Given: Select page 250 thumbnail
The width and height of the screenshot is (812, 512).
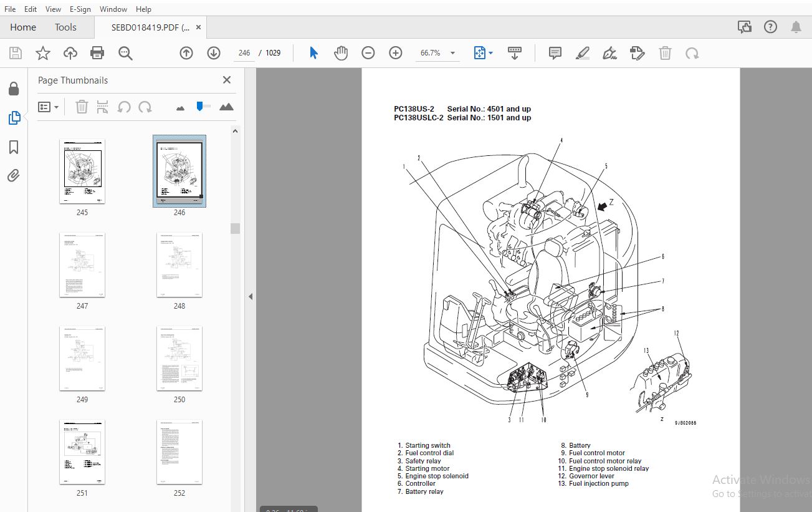Looking at the screenshot, I should tap(179, 359).
